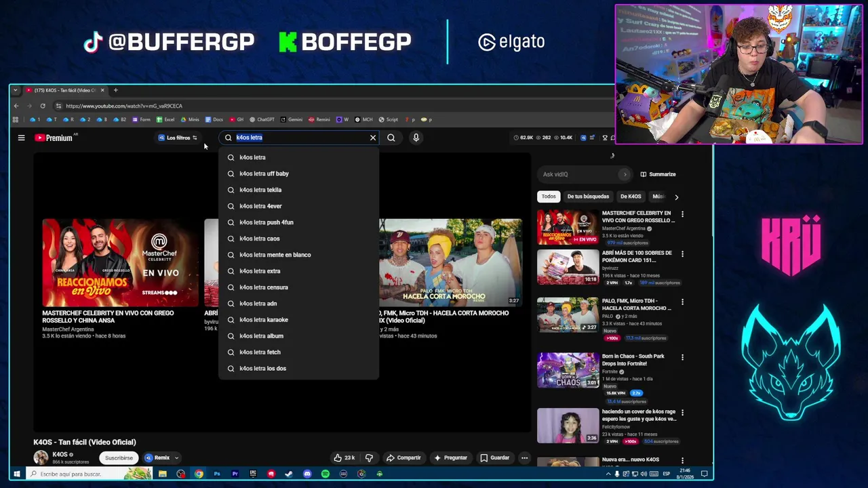The image size is (868, 488).
Task: Select suggestion 'k4os letra album'
Action: tap(298, 336)
